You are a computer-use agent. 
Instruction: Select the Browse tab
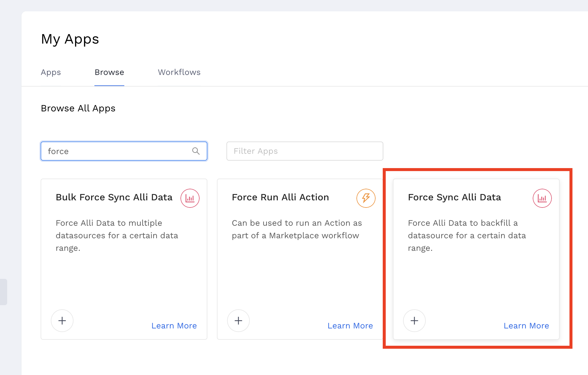tap(109, 72)
